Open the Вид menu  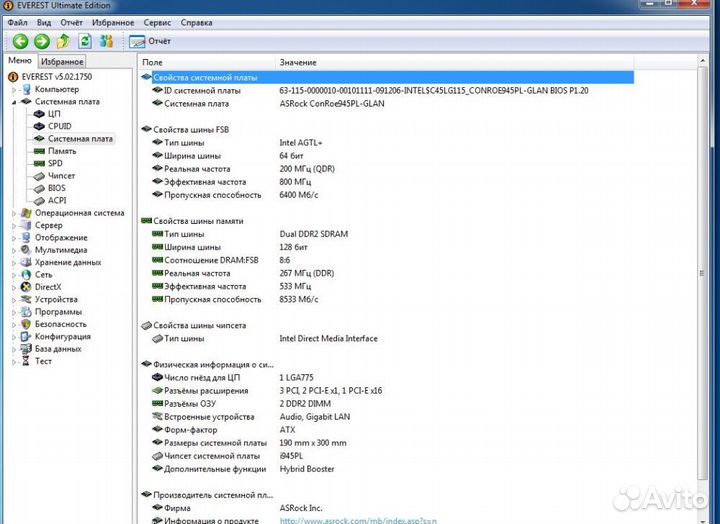[x=44, y=23]
